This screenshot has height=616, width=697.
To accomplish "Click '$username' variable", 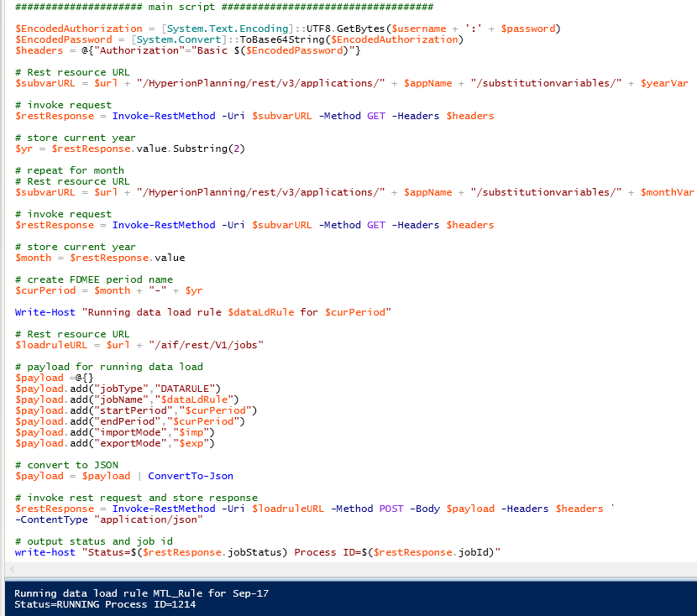I will pos(419,29).
